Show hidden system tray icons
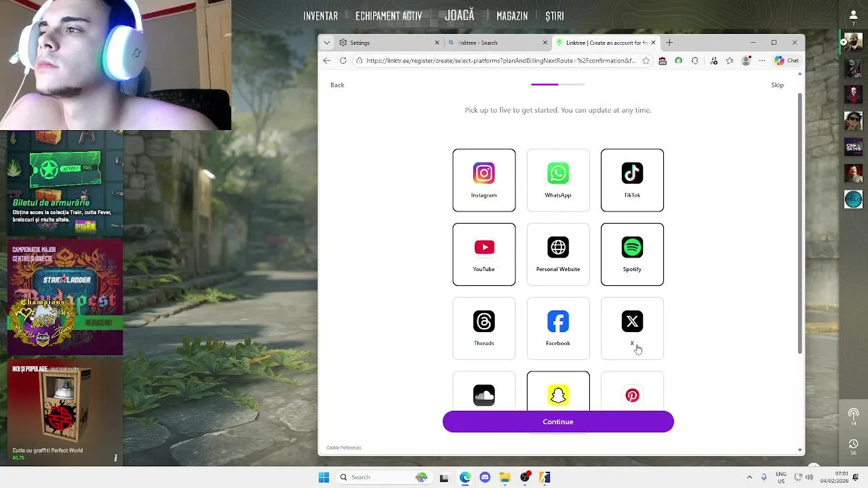 point(749,477)
